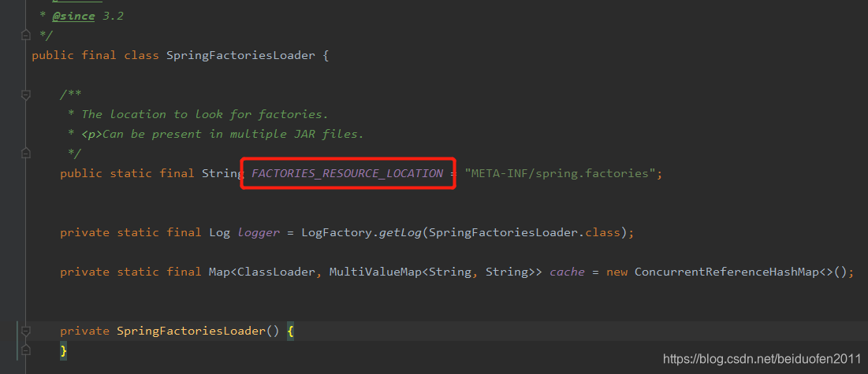Toggle fold marker ending the 'multiple JAR files' comment

25,152
